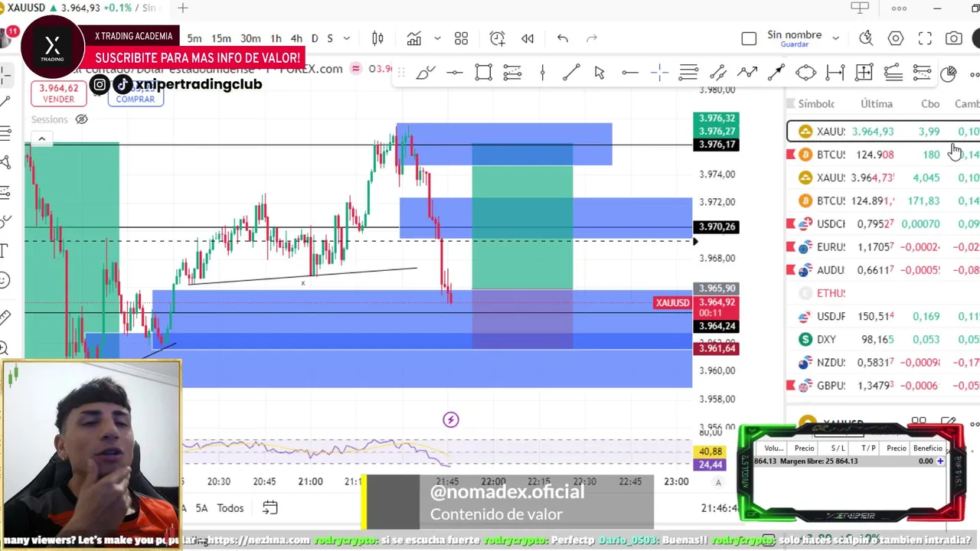Open quick search lightning icon
The height and width of the screenshot is (551, 980).
click(x=866, y=37)
